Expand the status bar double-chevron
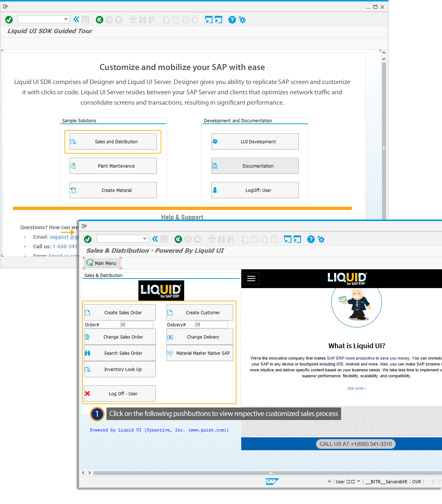This screenshot has width=442, height=504. coord(329,481)
